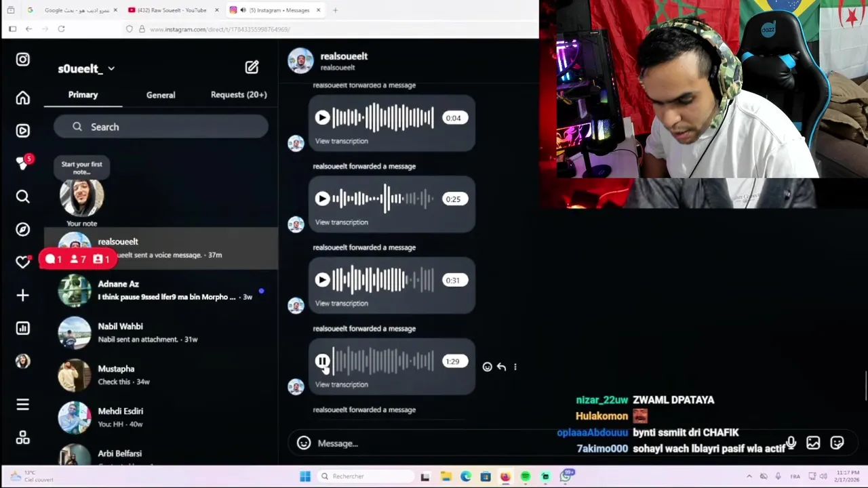The image size is (868, 488).
Task: Go to Home feed icon
Action: pyautogui.click(x=22, y=99)
